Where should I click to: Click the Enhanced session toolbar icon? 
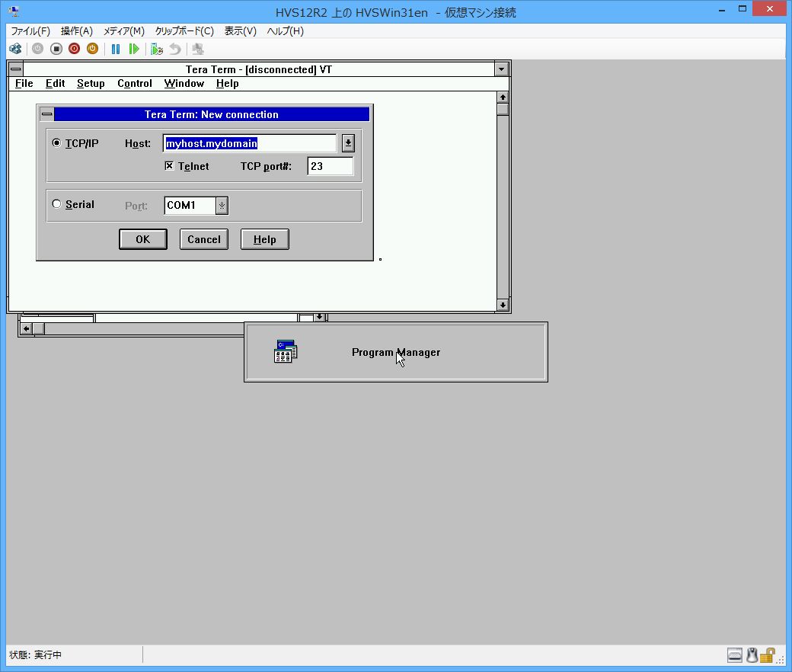tap(198, 49)
